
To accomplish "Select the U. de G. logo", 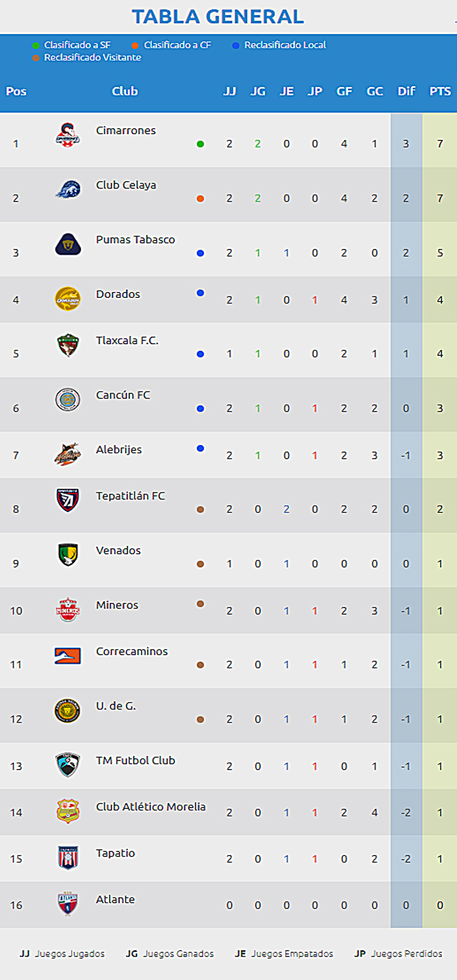I will click(67, 711).
